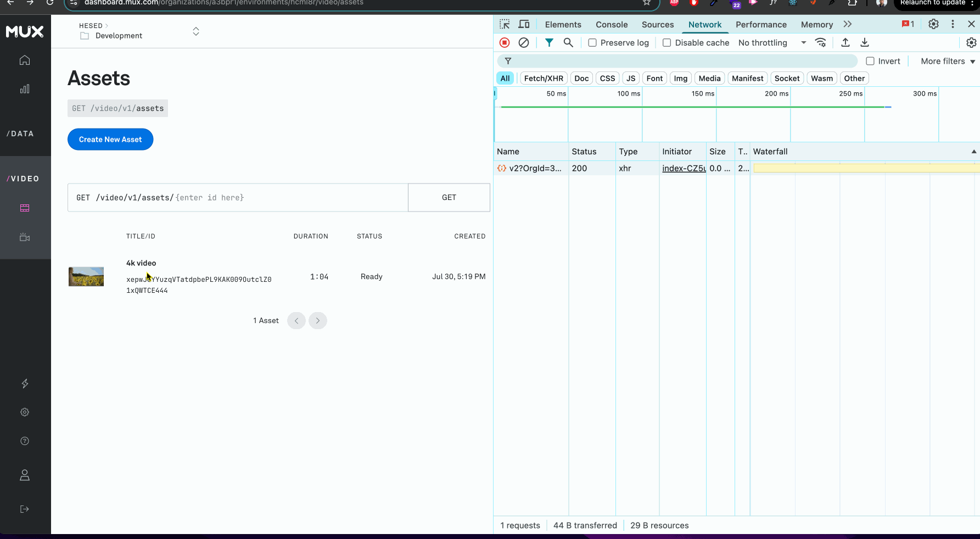
Task: Stop recording network log
Action: [x=505, y=42]
